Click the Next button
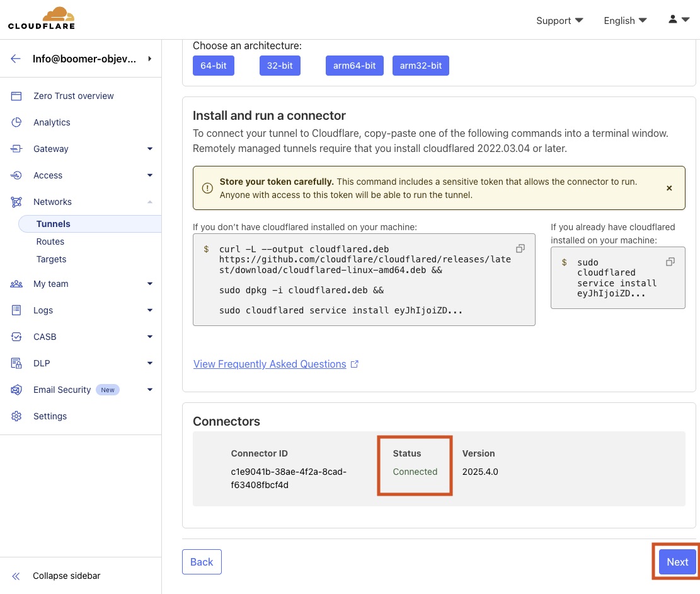 click(x=677, y=562)
